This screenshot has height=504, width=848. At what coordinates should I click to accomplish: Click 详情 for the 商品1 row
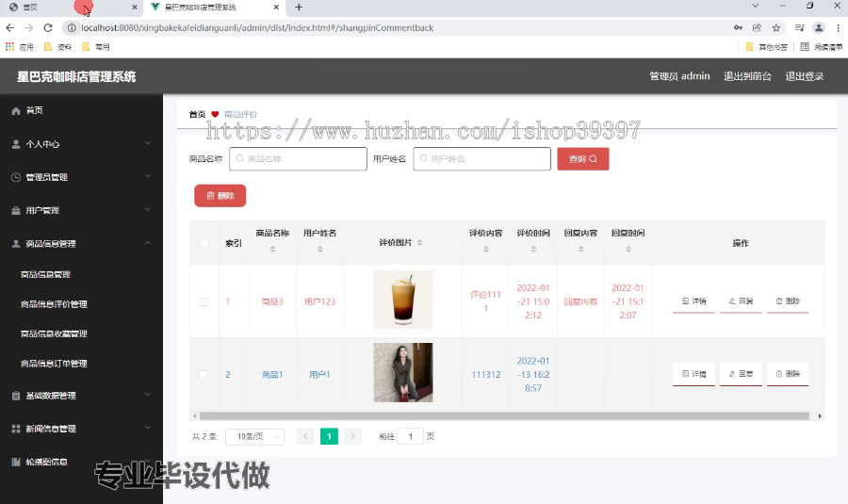click(x=693, y=374)
